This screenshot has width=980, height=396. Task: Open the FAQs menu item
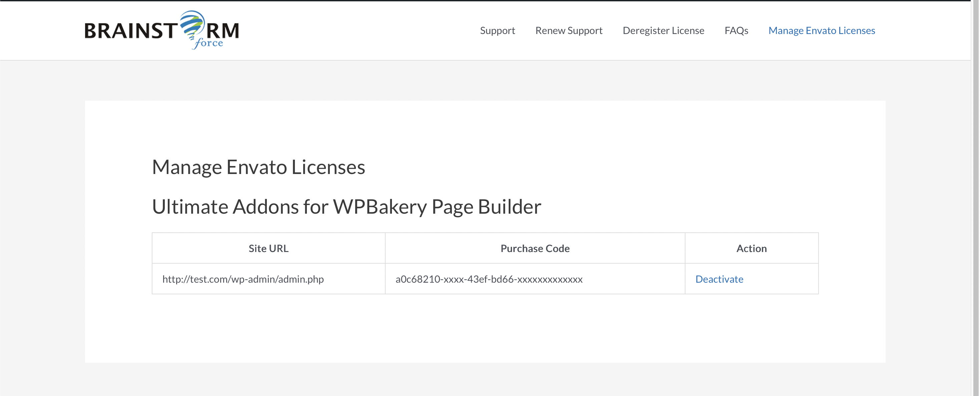tap(736, 30)
